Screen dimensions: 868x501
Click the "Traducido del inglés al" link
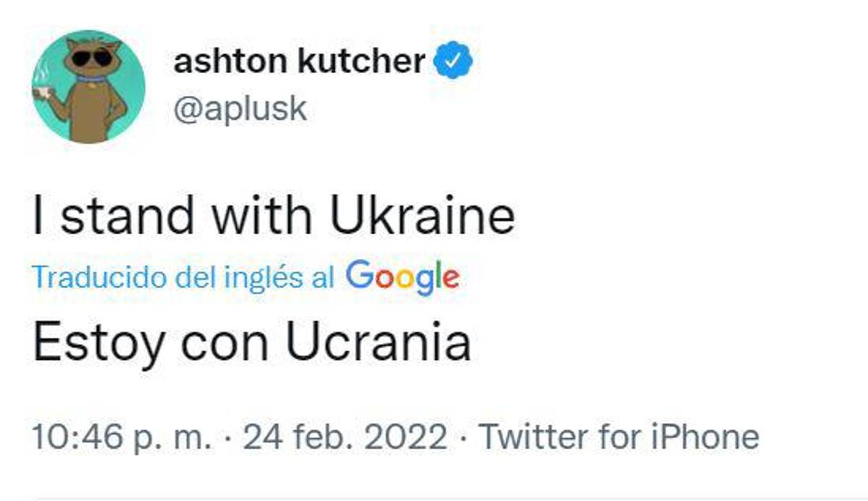pos(184,278)
